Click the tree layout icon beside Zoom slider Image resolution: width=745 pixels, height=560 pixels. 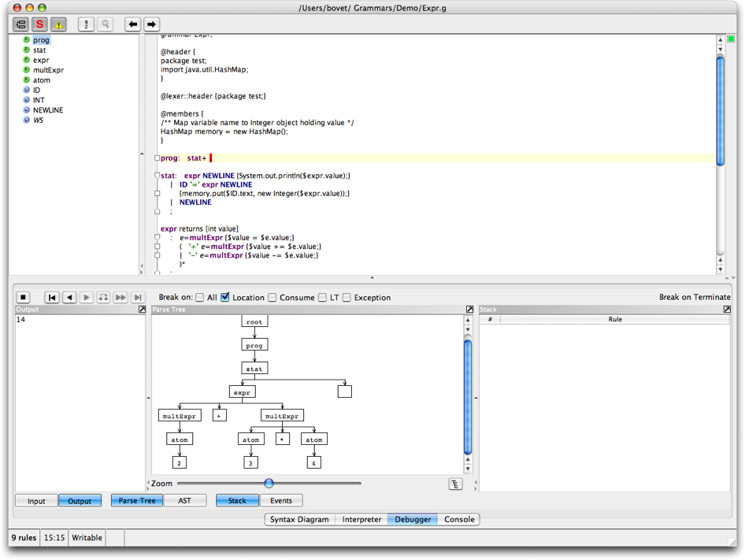click(455, 484)
